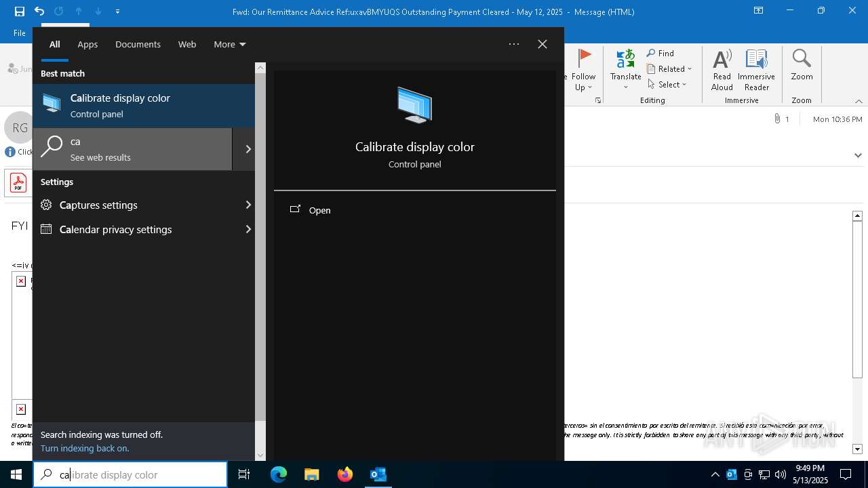Open Action Center notifications icon
The image size is (868, 488).
point(846,474)
